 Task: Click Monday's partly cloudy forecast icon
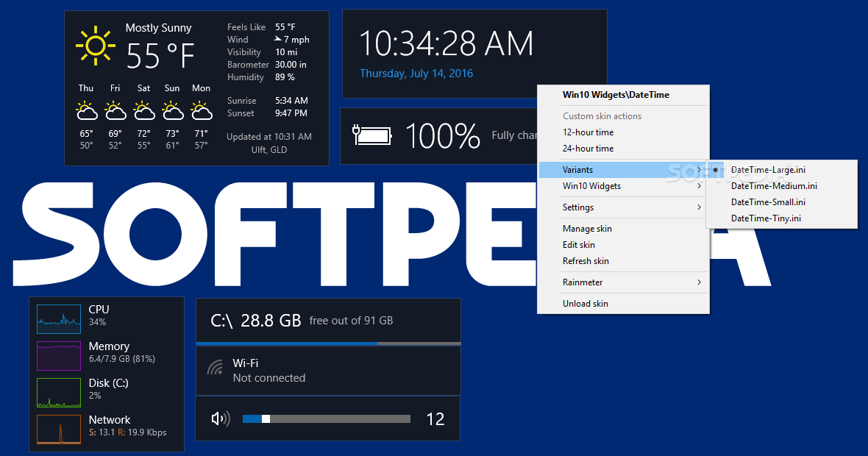(x=202, y=110)
